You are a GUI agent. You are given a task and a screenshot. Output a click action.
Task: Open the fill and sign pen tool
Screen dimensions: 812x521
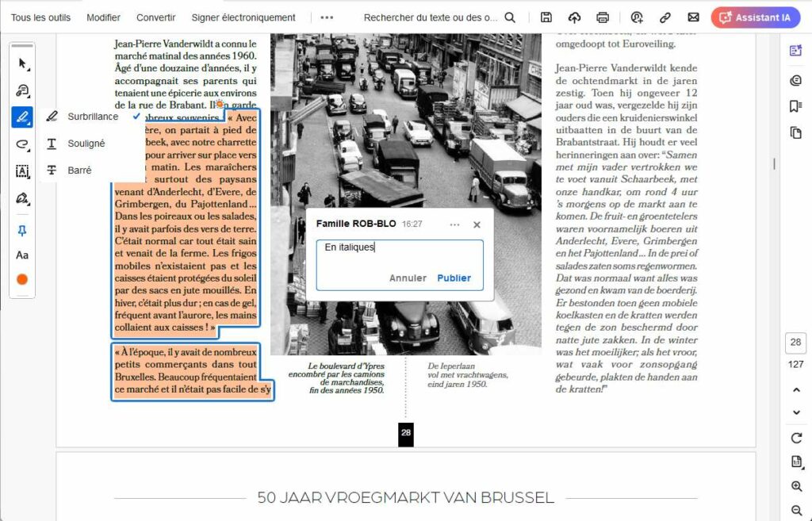(x=22, y=197)
